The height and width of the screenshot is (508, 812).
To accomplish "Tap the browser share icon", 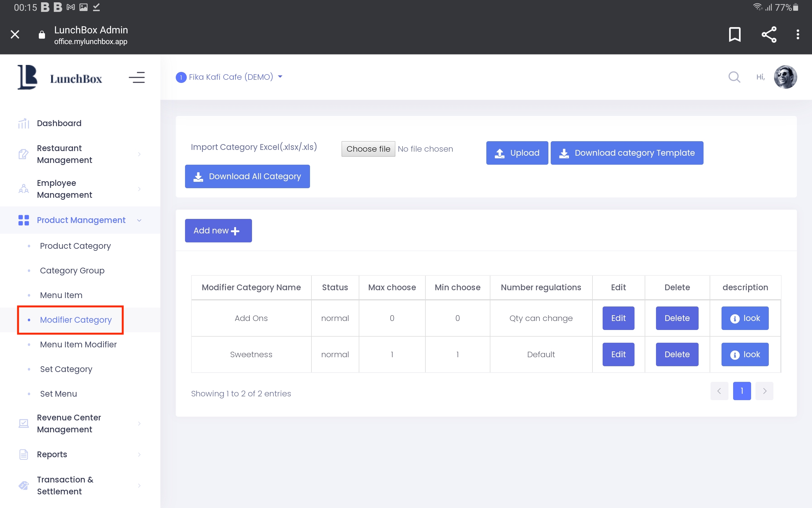I will 769,34.
